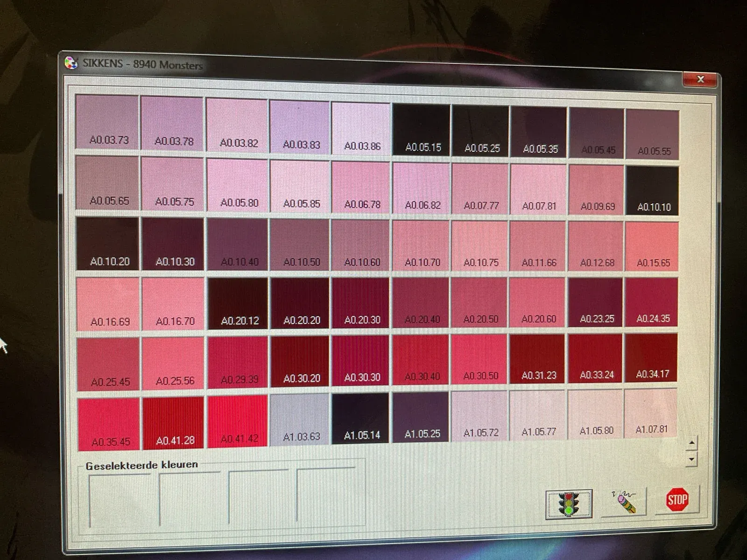
Task: Choose swatch A0.20.40
Action: click(x=421, y=303)
